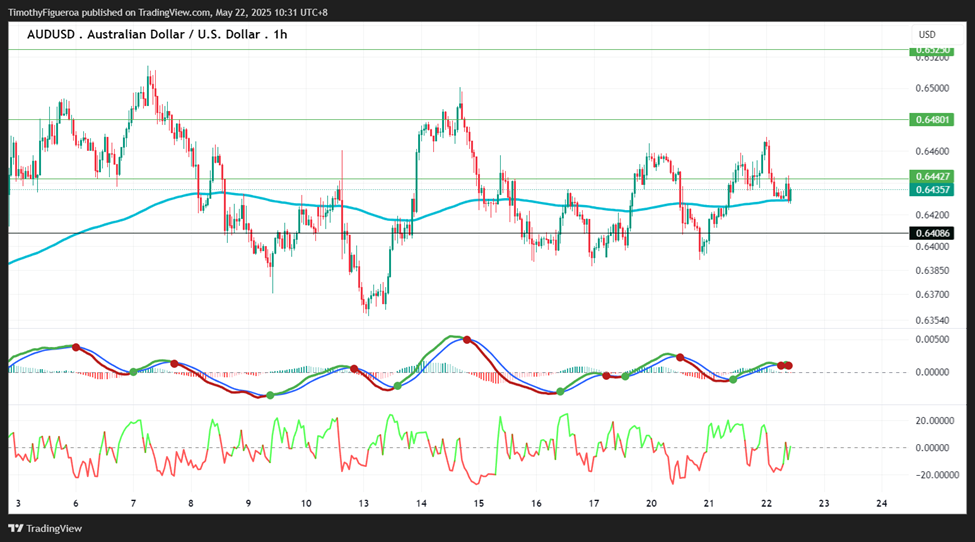Image resolution: width=975 pixels, height=542 pixels.
Task: Select red crossover dot at MACD's highest peak
Action: [467, 340]
